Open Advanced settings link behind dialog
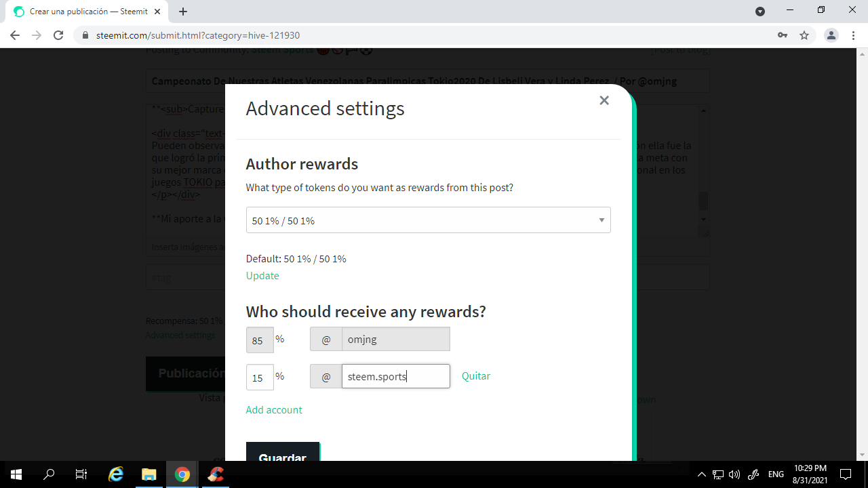The width and height of the screenshot is (868, 488). [x=180, y=335]
